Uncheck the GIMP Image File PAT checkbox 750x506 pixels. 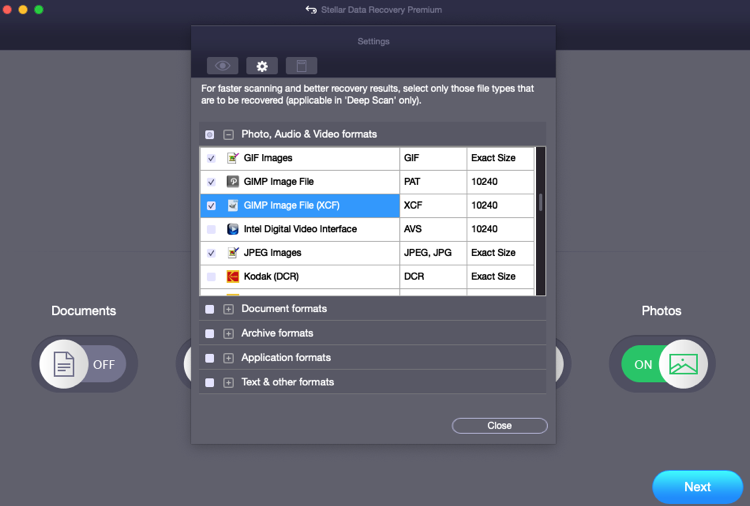tap(211, 182)
